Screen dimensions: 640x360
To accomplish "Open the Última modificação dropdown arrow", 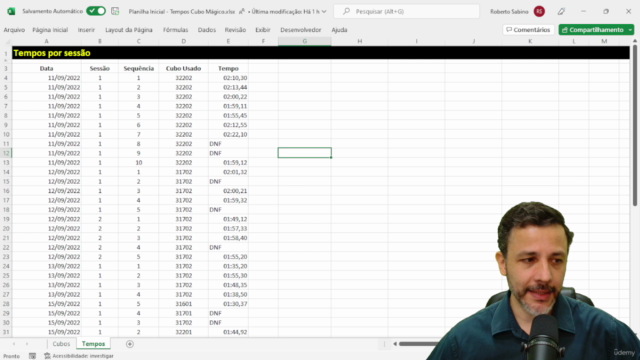I will pyautogui.click(x=324, y=11).
